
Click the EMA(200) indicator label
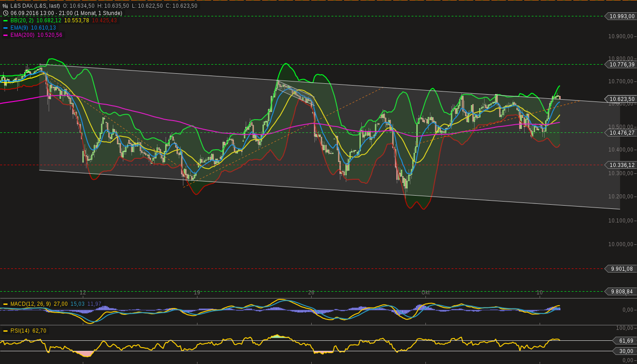click(x=22, y=35)
